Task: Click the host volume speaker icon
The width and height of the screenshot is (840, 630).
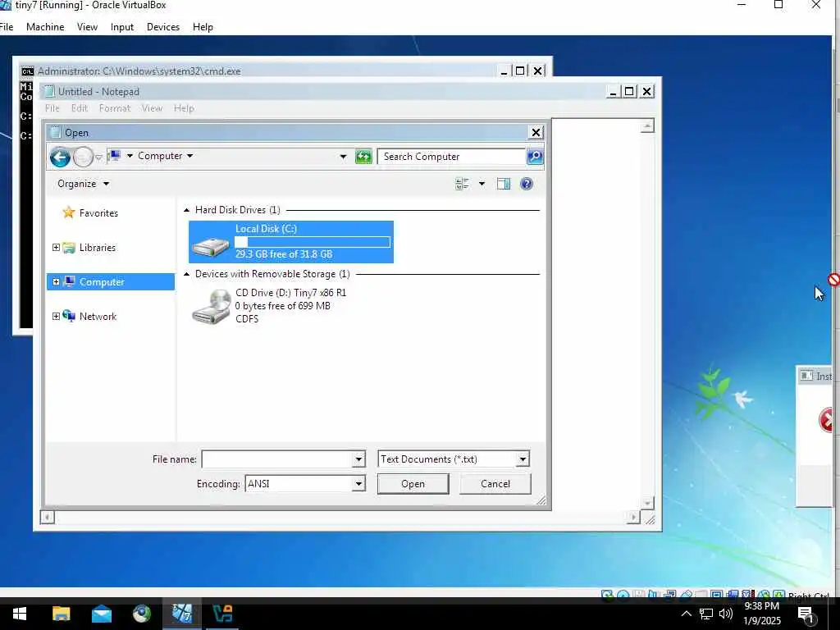Action: tap(725, 614)
